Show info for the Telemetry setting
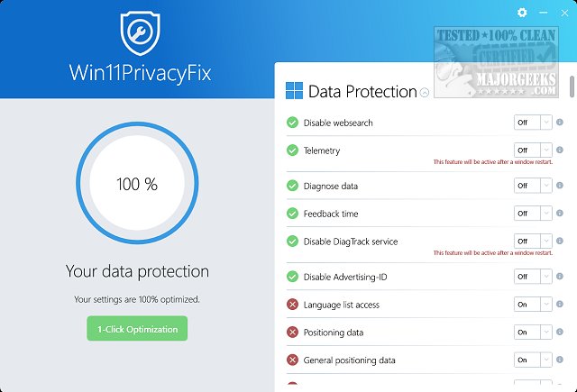The width and height of the screenshot is (577, 392). [x=560, y=150]
